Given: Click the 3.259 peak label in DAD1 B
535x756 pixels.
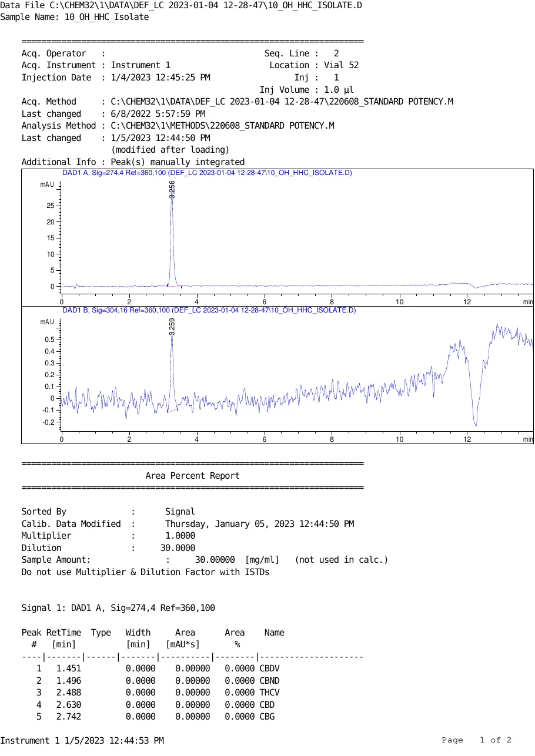Looking at the screenshot, I should 172,327.
